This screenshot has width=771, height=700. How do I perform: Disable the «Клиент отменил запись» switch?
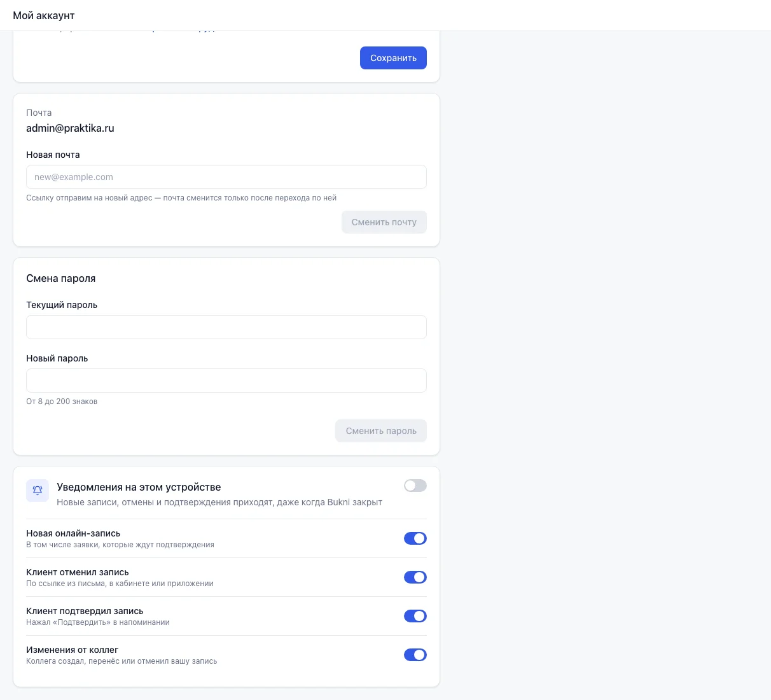coord(415,577)
